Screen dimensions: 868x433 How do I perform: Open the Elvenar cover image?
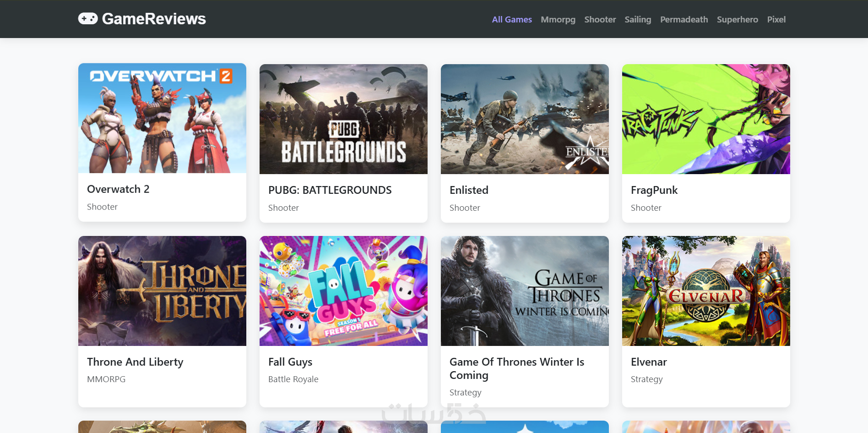point(706,291)
